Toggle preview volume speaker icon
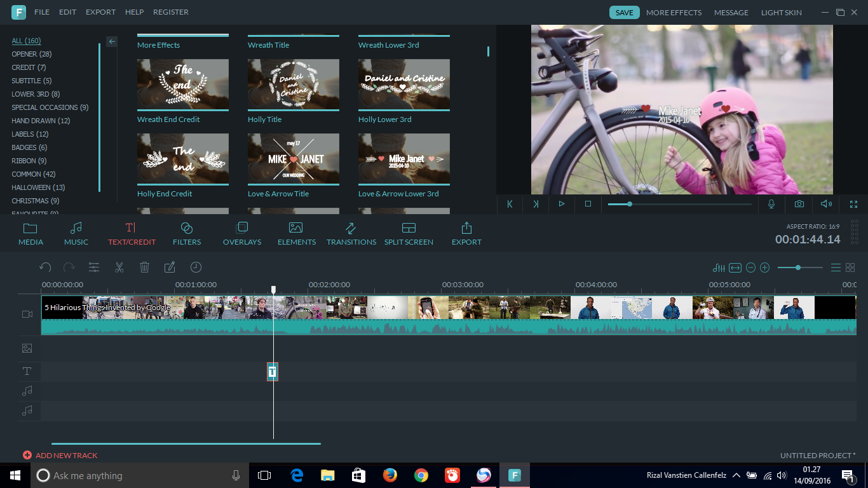 [x=826, y=204]
